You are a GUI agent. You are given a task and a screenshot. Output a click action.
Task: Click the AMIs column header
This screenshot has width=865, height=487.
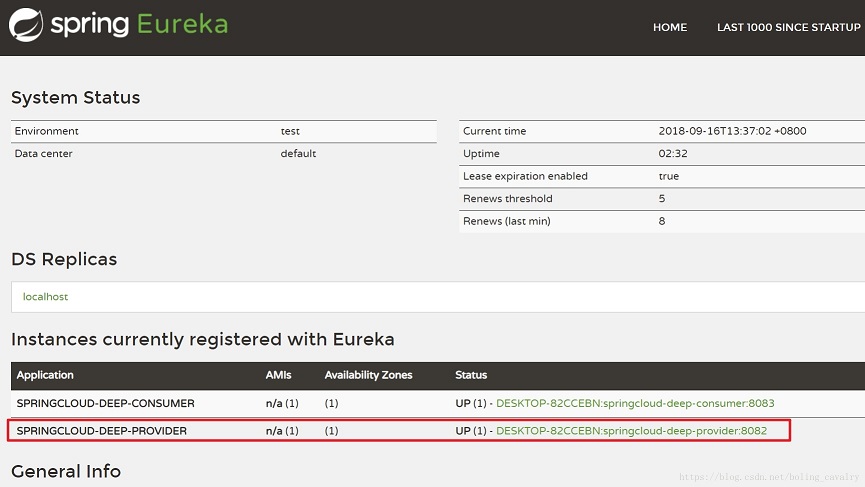pyautogui.click(x=280, y=375)
